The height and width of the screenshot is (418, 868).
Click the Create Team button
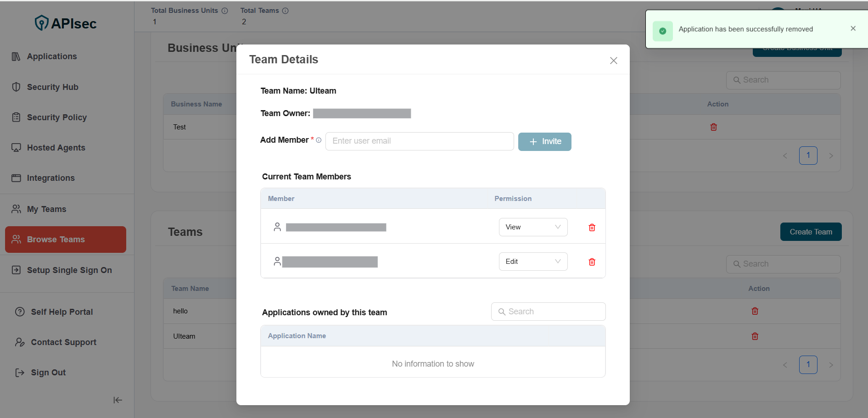pos(811,232)
